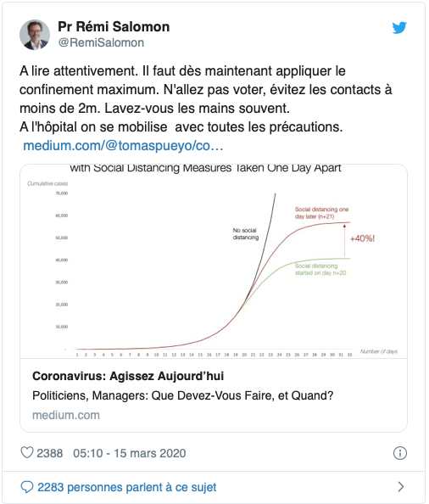
Task: Click the Twitter bird logo
Action: 399,28
